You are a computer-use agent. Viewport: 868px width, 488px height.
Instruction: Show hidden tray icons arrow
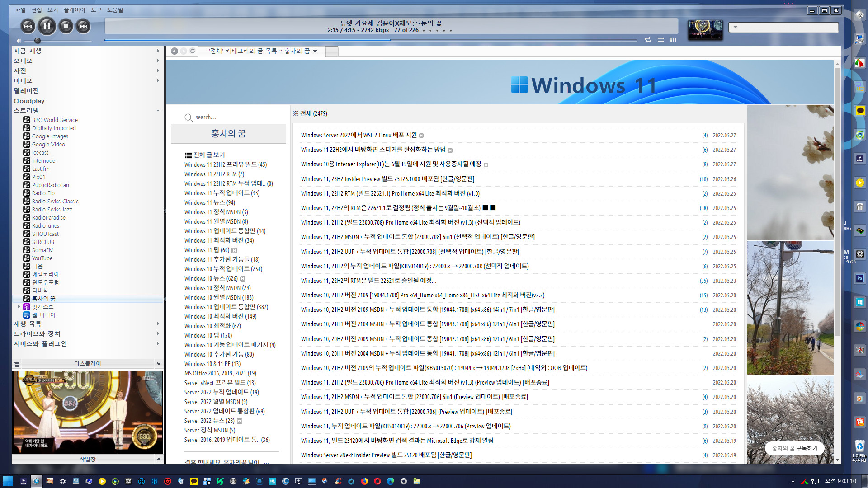[x=793, y=481]
